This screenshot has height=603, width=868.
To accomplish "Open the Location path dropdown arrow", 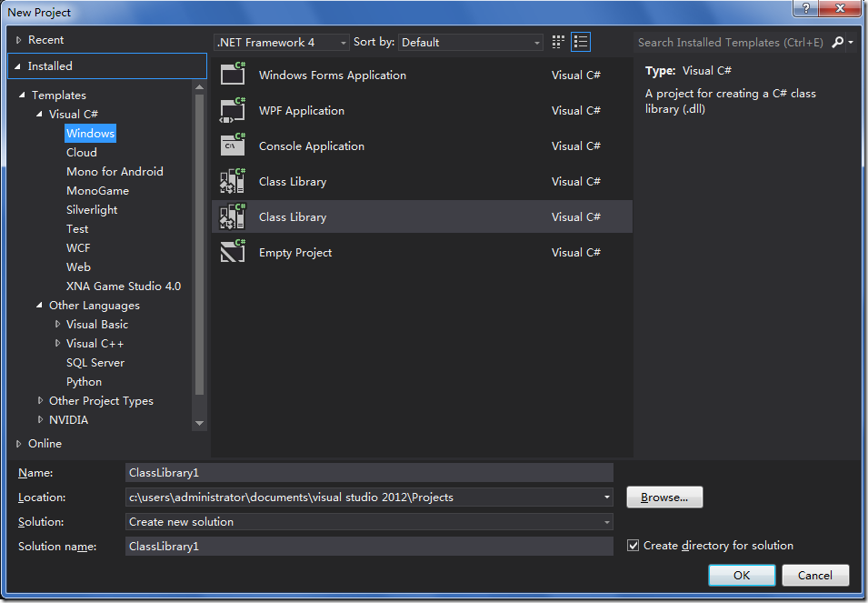I will [x=606, y=497].
